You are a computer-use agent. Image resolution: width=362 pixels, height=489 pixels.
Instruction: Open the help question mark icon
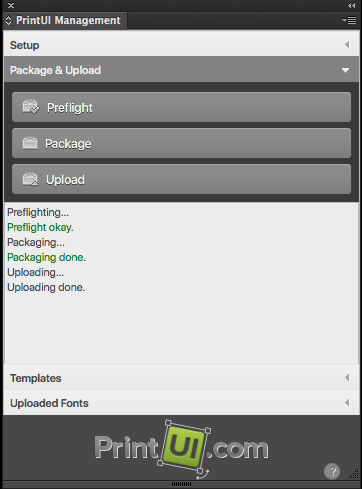(332, 471)
